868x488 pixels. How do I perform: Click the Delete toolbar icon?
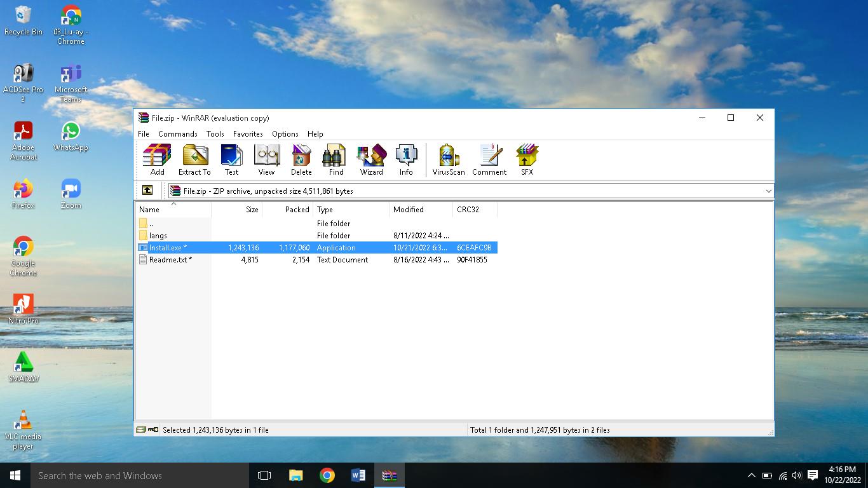click(x=301, y=159)
